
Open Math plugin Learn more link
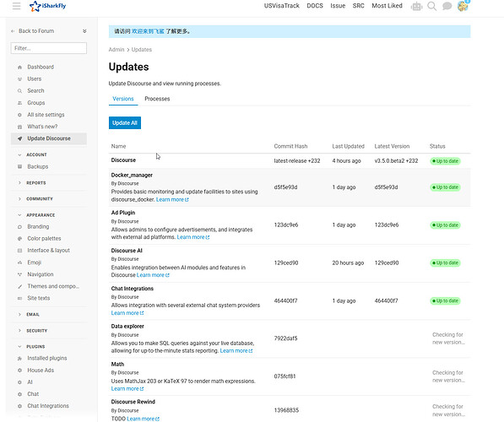[x=127, y=388]
